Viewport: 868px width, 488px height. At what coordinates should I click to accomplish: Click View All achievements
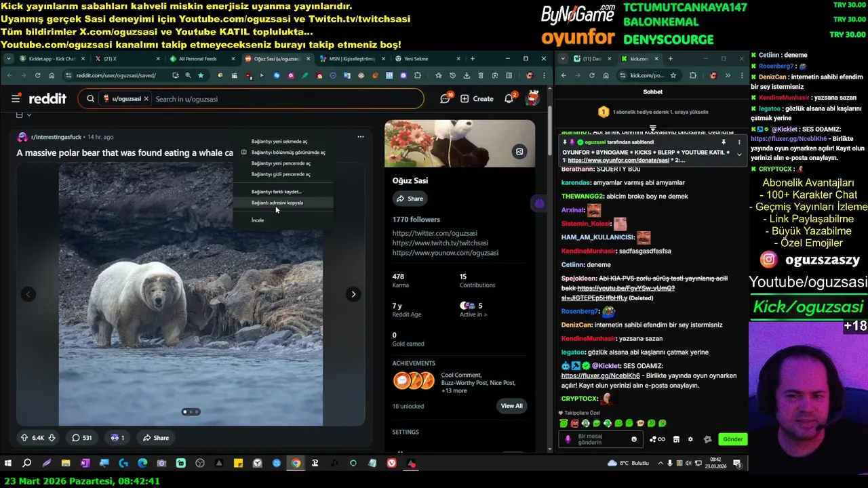pyautogui.click(x=511, y=406)
